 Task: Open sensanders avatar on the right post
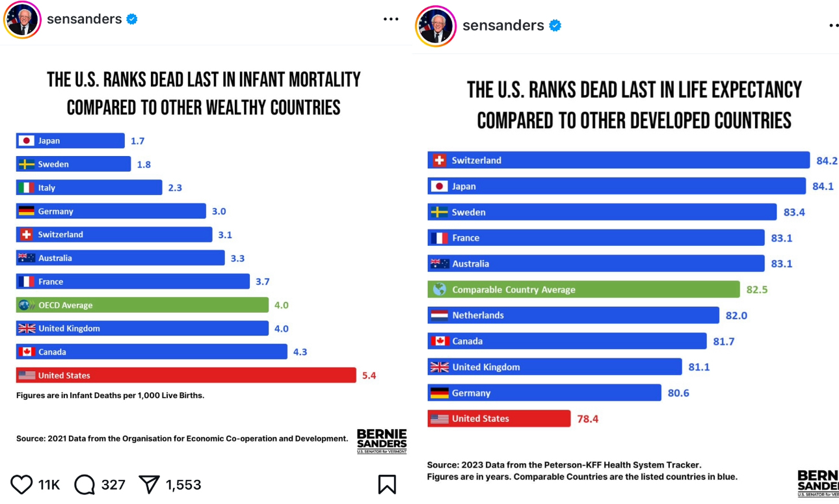pyautogui.click(x=436, y=26)
